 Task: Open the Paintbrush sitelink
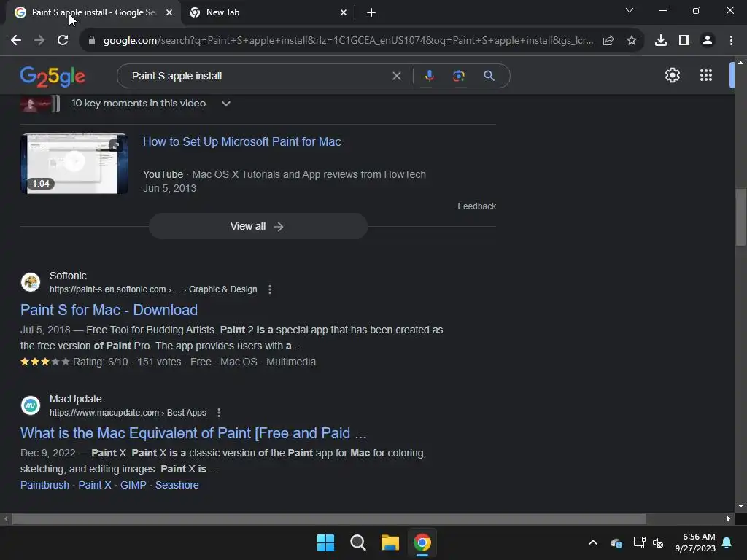pyautogui.click(x=44, y=485)
